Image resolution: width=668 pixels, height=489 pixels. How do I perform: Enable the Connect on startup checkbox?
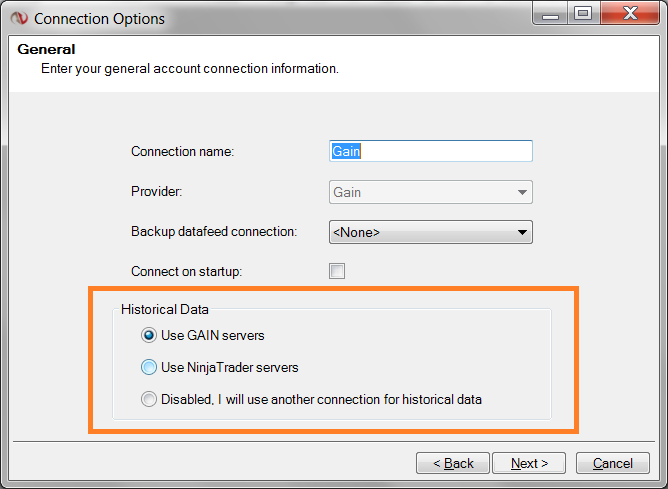pyautogui.click(x=337, y=271)
